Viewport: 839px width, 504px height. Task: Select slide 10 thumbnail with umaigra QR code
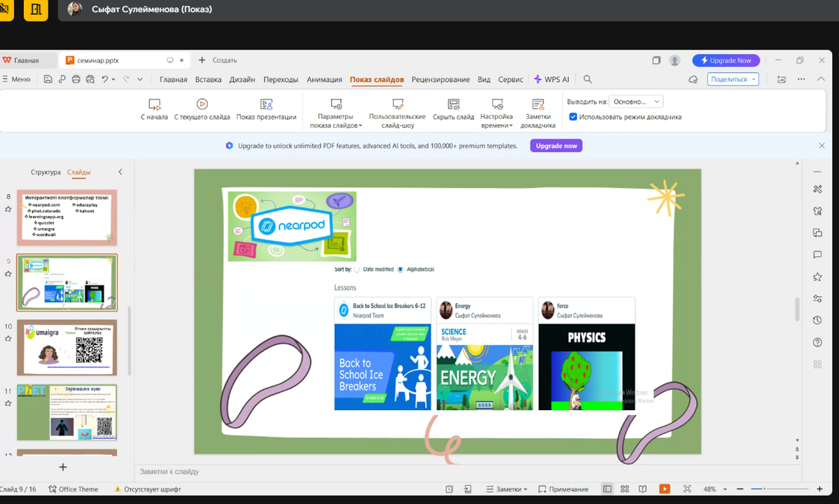click(x=67, y=347)
